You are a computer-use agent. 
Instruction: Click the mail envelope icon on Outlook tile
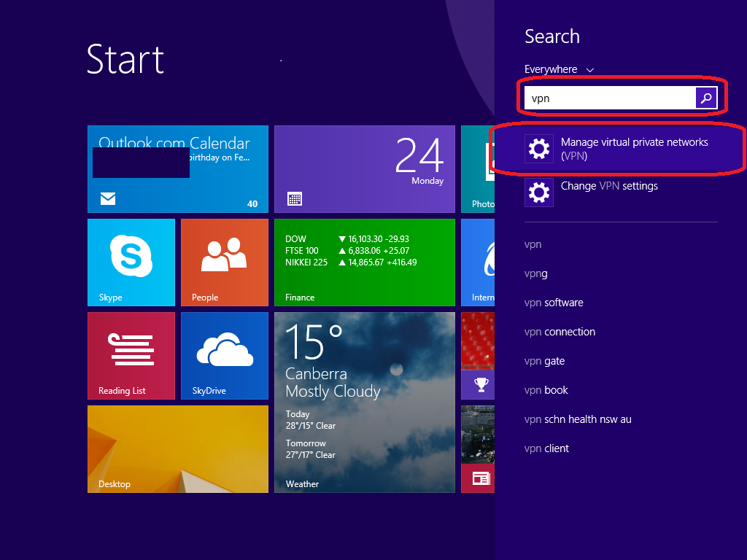tap(108, 198)
